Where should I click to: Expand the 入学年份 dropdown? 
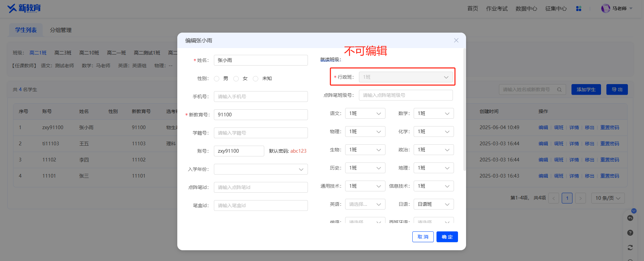point(261,169)
